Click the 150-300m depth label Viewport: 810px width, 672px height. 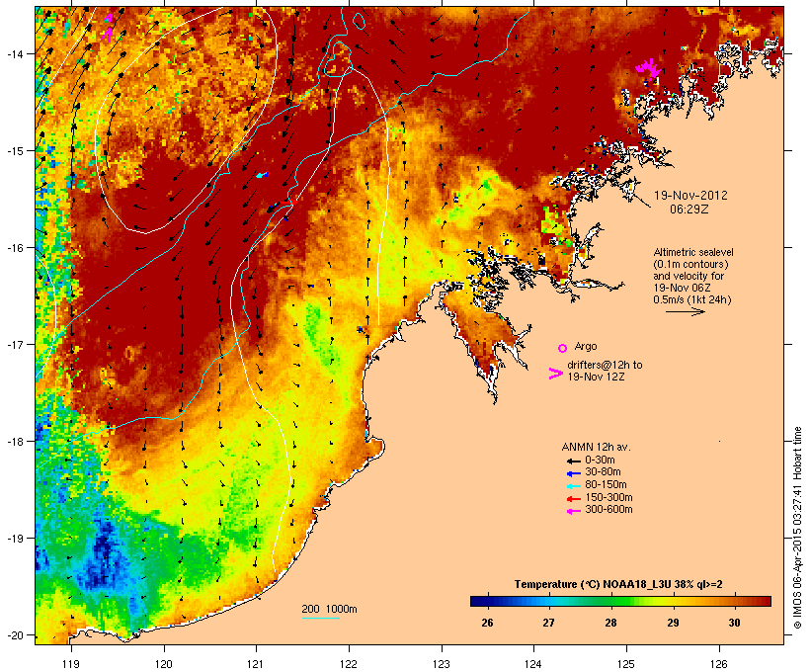[x=608, y=497]
